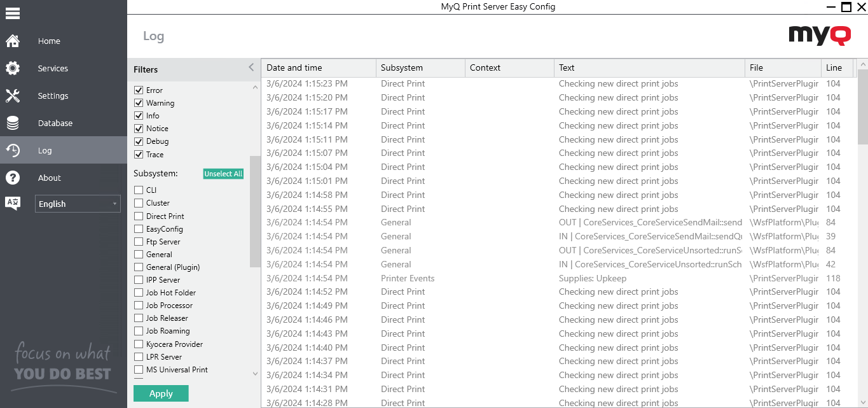Image resolution: width=868 pixels, height=408 pixels.
Task: Open About via the question mark icon
Action: pos(14,178)
